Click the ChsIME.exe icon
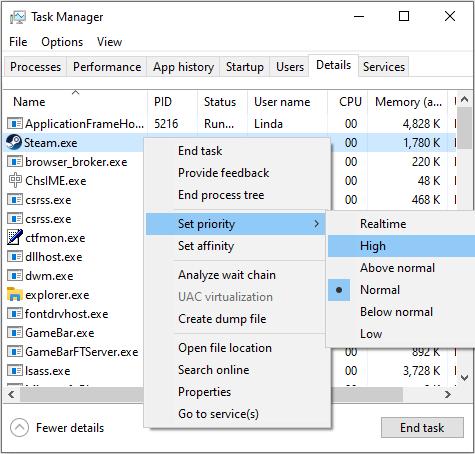475x454 pixels. click(15, 180)
